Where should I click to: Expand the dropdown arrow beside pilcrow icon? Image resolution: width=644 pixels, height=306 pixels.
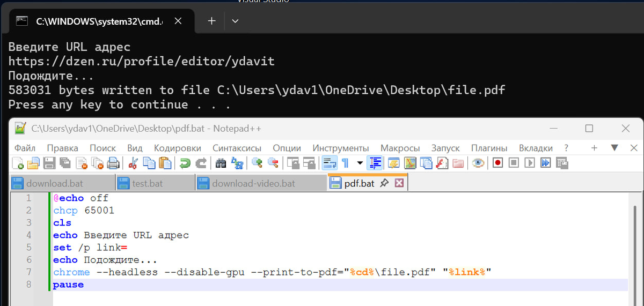(x=360, y=162)
